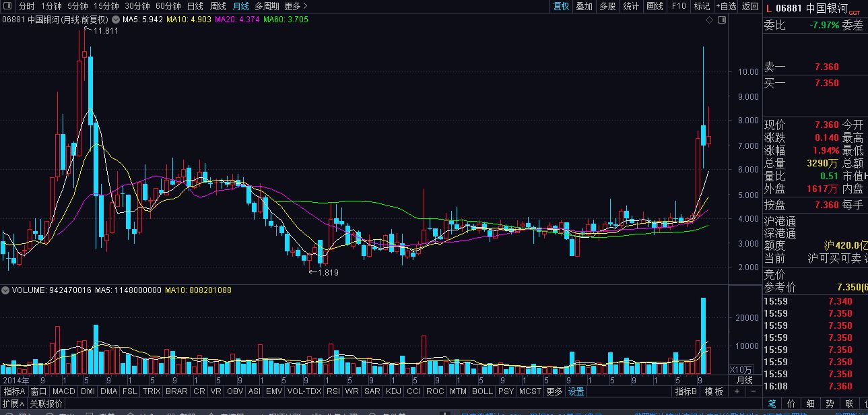
Task: Switch to the 5分钟 period
Action: pyautogui.click(x=77, y=6)
